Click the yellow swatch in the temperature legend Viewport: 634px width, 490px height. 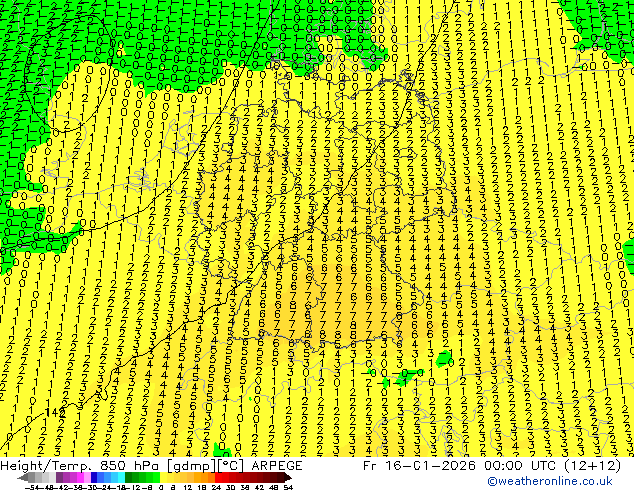[x=163, y=477]
